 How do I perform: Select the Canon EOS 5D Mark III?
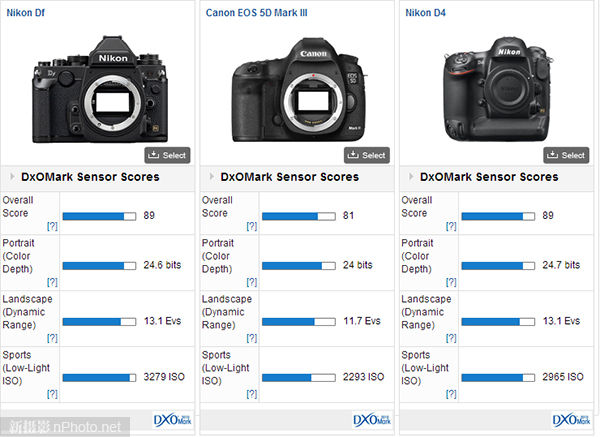click(x=367, y=155)
